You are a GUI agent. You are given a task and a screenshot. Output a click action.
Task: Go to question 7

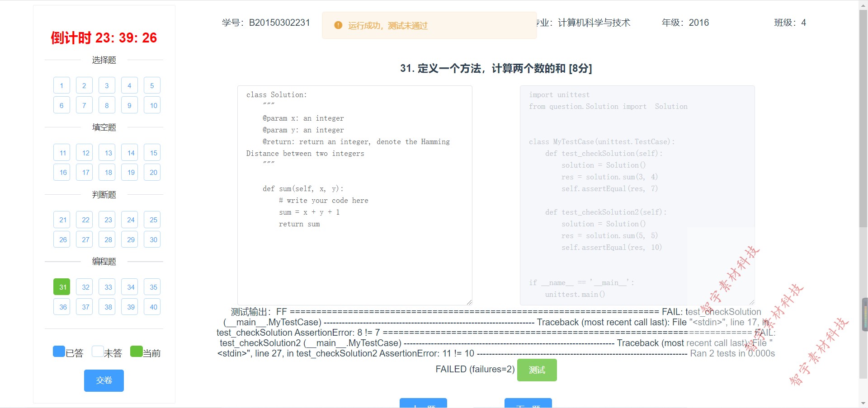(x=84, y=105)
